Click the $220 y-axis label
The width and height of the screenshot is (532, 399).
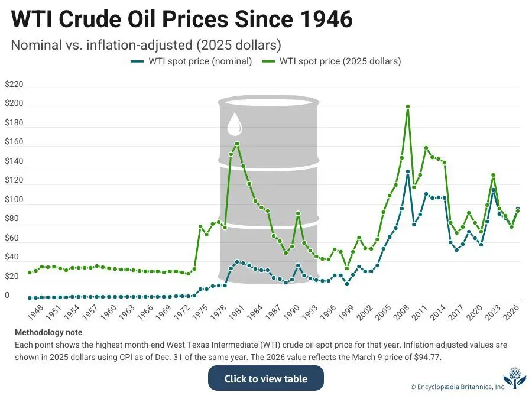[14, 84]
